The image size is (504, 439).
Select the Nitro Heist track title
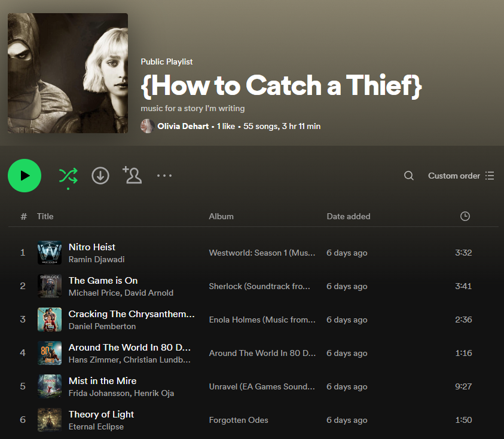click(x=92, y=247)
